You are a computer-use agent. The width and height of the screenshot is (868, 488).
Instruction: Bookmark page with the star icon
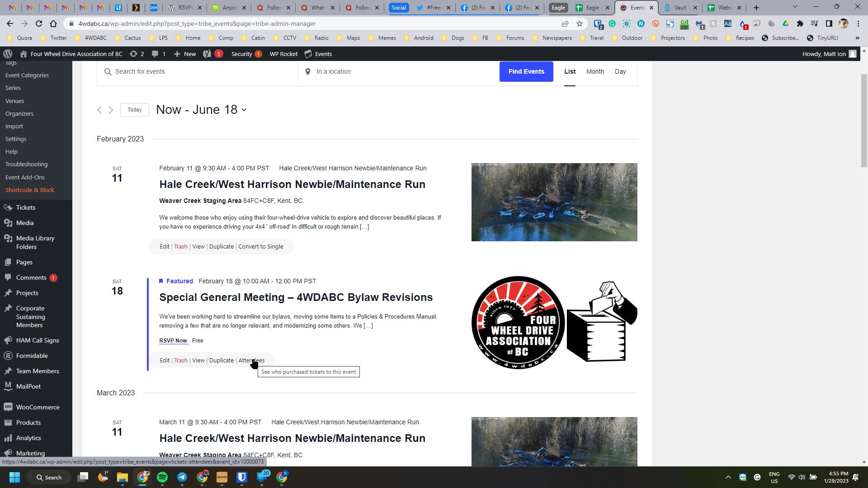point(580,24)
